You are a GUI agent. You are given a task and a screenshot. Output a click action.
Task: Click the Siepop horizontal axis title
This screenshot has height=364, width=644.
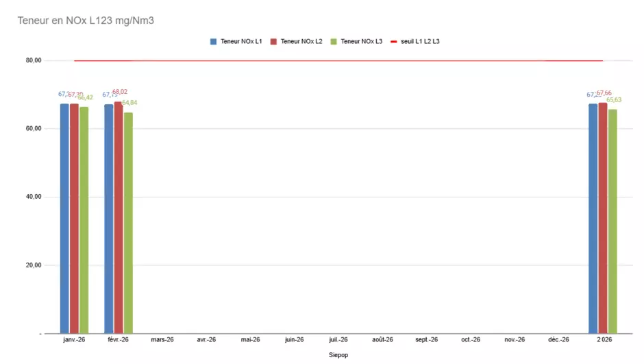(x=338, y=355)
